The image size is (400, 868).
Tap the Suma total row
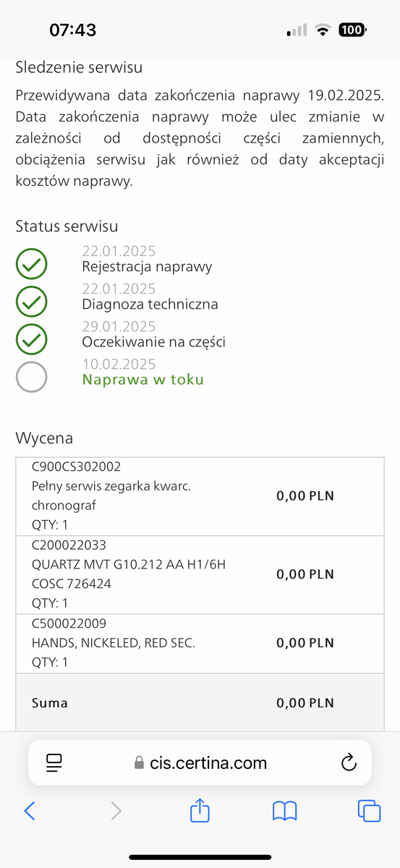(x=200, y=702)
